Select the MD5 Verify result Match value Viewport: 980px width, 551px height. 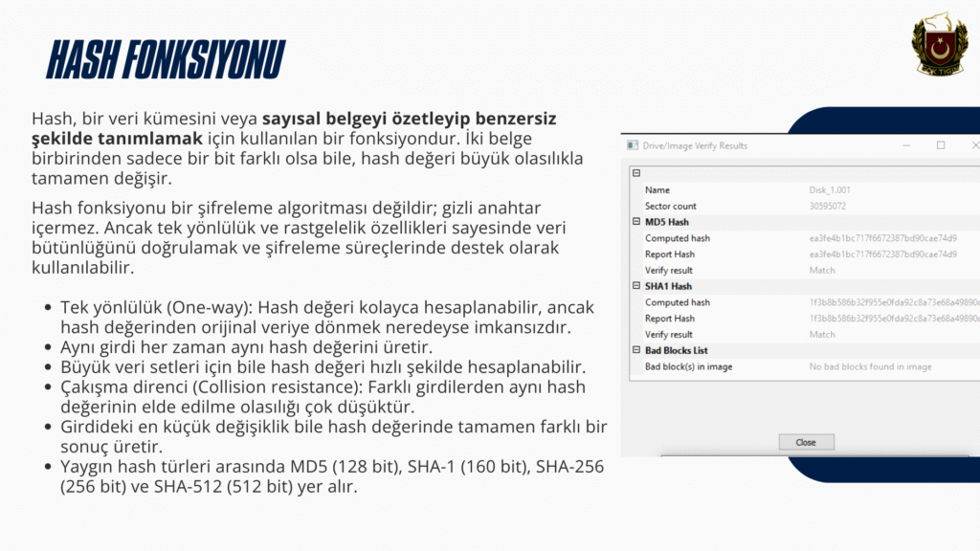(822, 271)
